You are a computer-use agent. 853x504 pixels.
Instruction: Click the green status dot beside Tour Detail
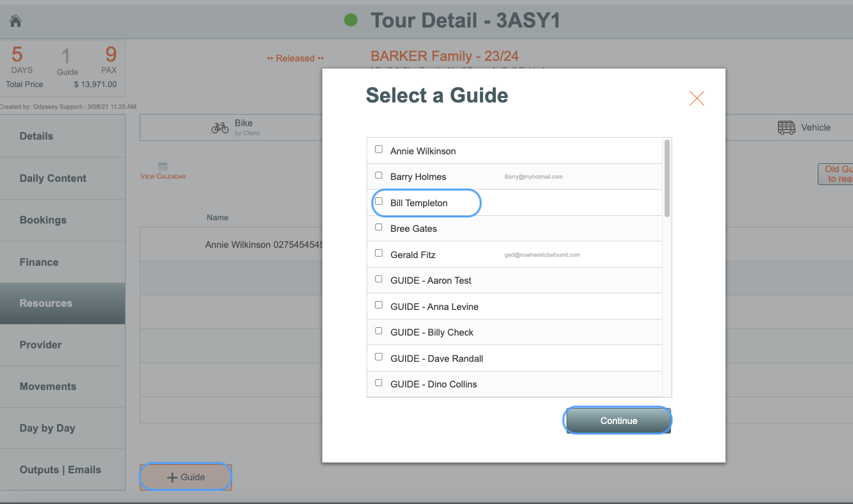point(351,20)
